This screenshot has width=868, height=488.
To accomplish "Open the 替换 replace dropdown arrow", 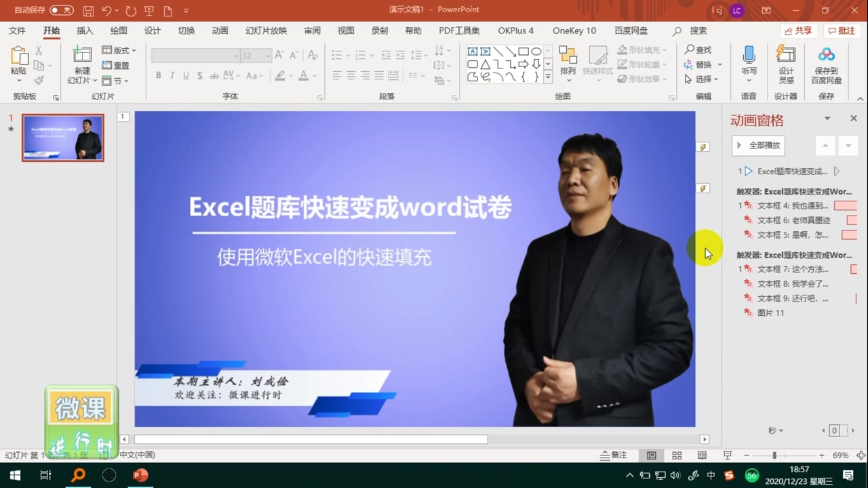I will click(x=720, y=65).
